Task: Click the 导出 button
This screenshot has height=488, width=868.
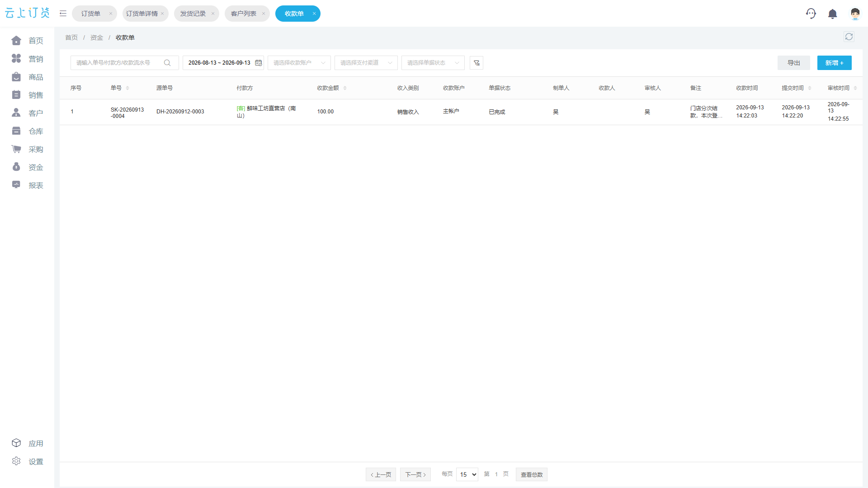Action: tap(794, 63)
